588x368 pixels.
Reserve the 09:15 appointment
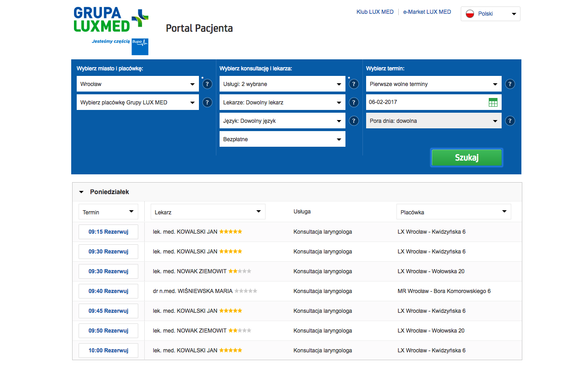pyautogui.click(x=108, y=232)
